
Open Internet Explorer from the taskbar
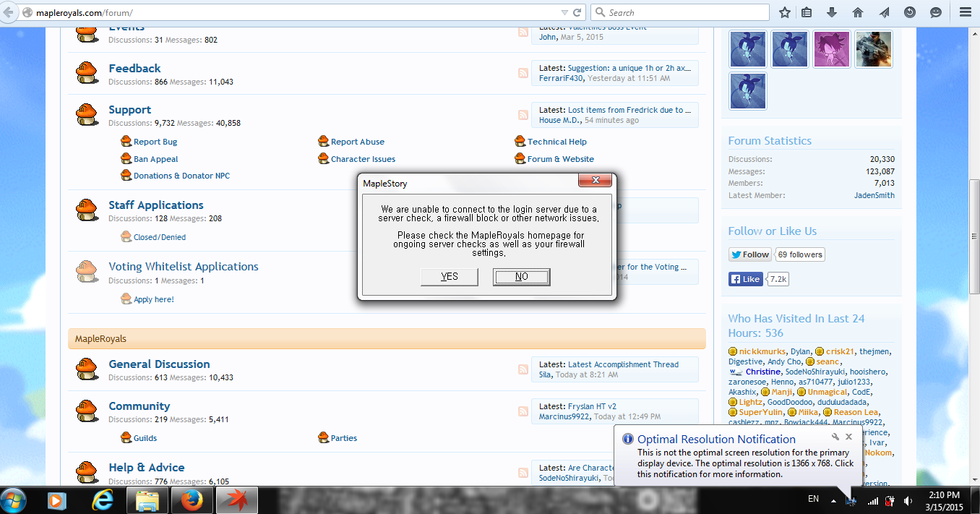tap(104, 500)
